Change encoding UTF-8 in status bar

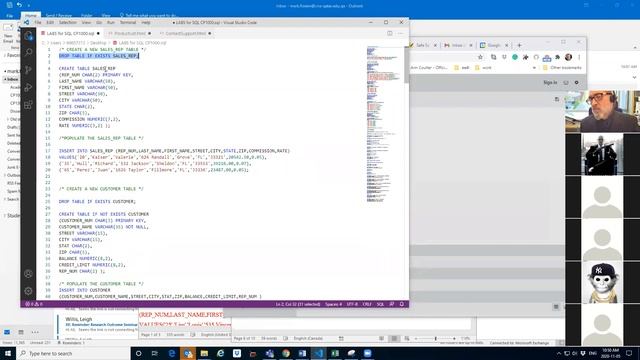point(352,304)
